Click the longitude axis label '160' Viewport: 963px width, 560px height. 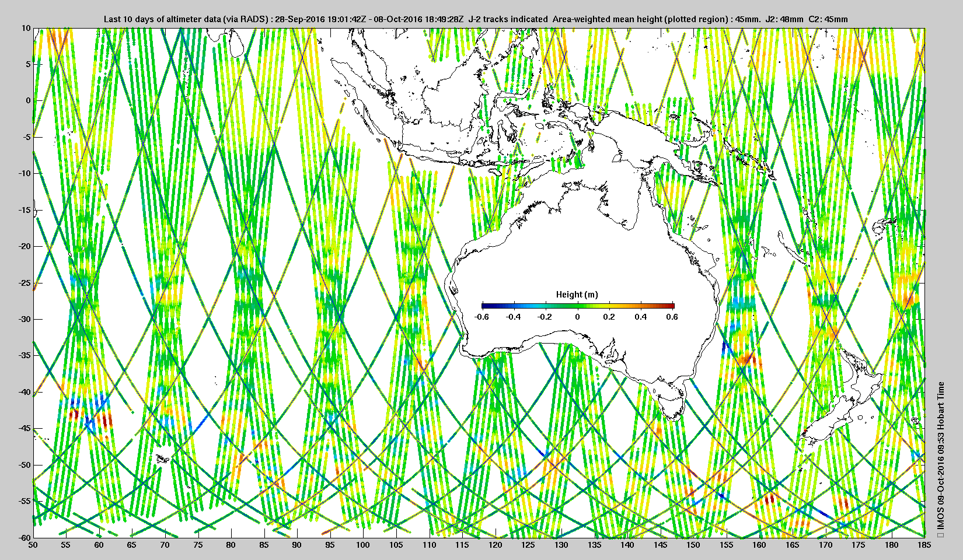coord(760,545)
